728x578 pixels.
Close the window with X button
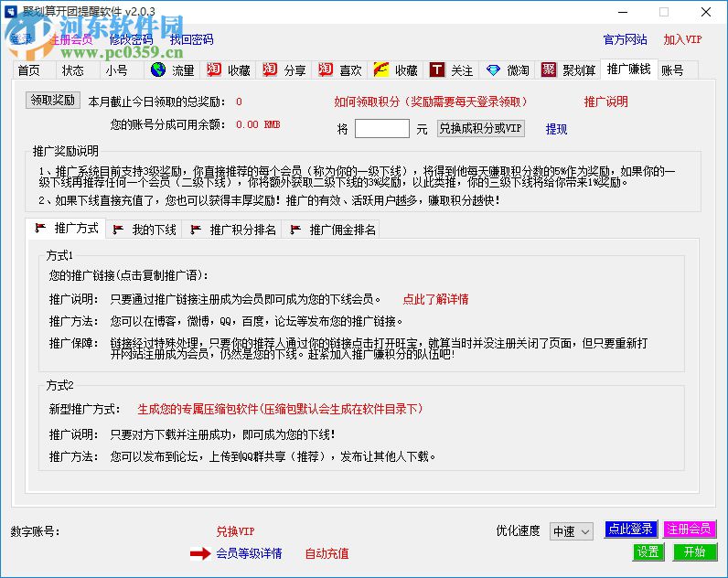pos(706,12)
